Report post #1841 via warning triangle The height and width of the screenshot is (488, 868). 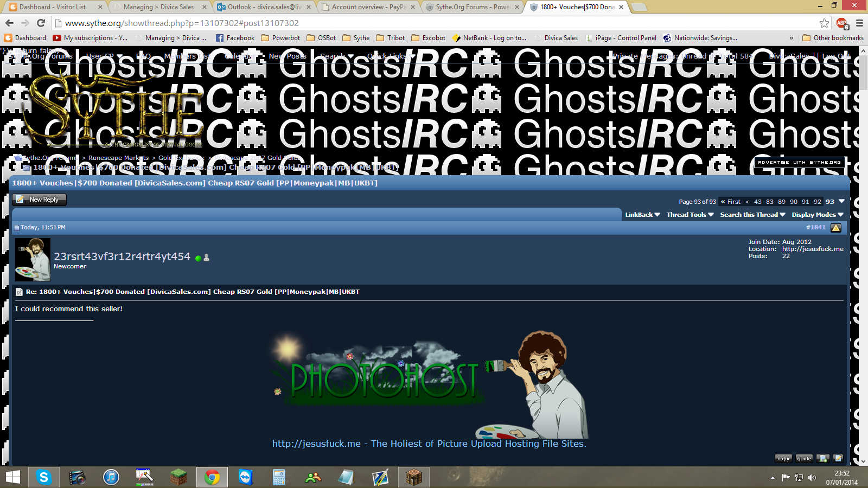tap(836, 228)
